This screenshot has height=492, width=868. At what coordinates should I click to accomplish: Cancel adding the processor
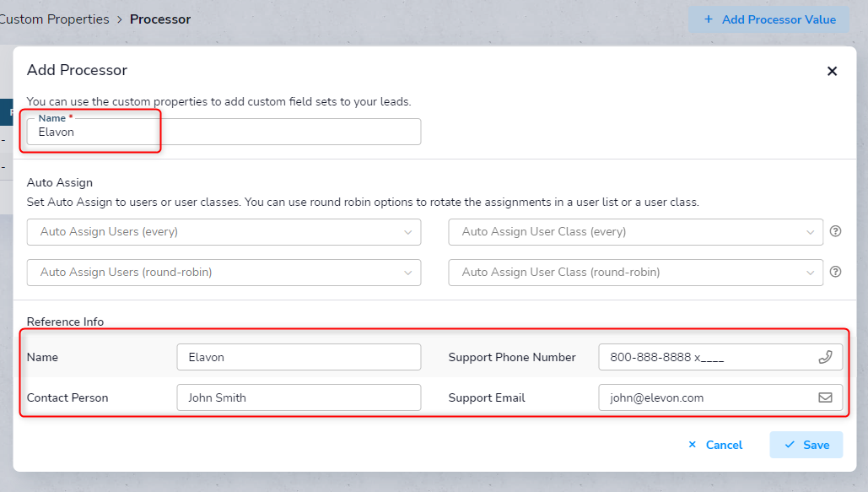[715, 445]
